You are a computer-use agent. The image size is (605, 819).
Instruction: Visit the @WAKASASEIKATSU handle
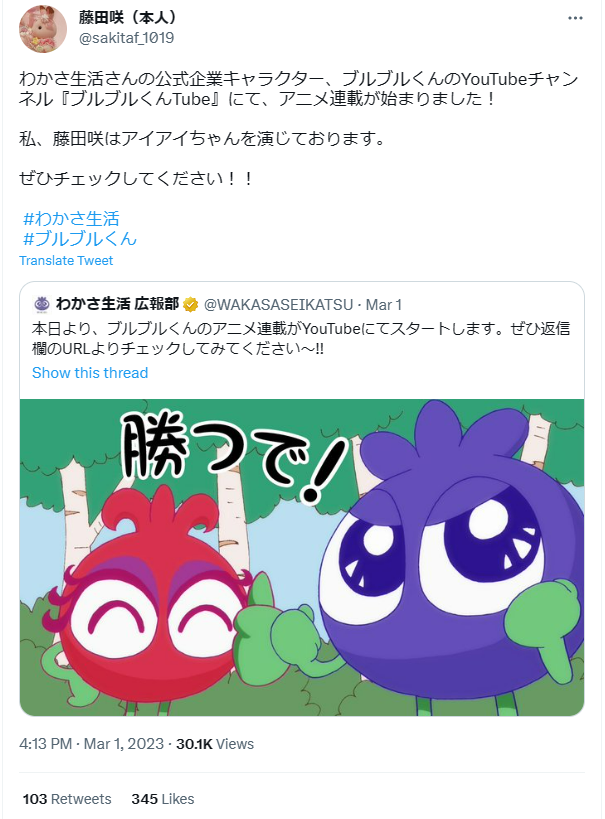coord(278,305)
